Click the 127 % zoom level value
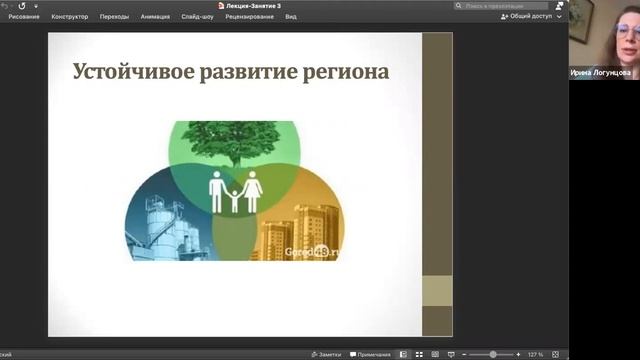This screenshot has width=640, height=360. [536, 355]
